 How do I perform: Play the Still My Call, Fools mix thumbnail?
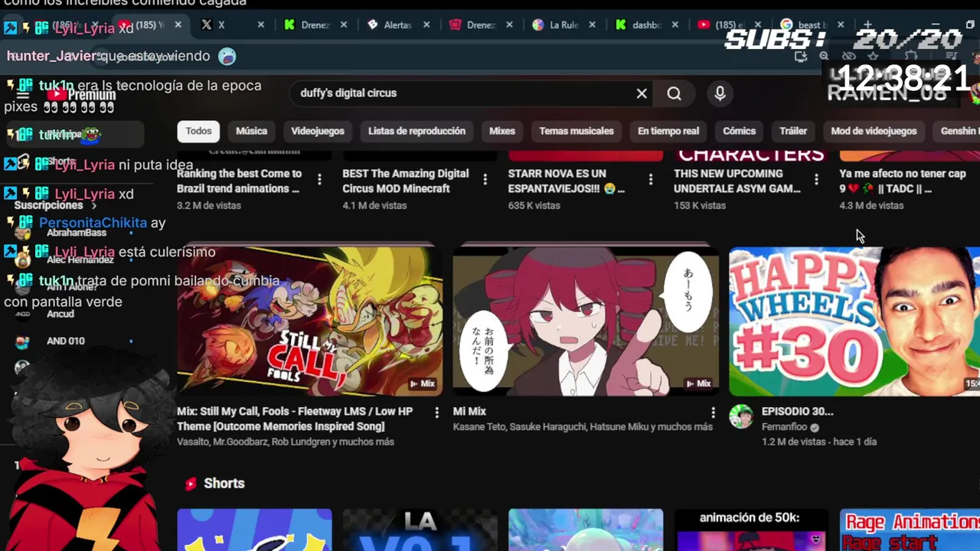click(309, 321)
